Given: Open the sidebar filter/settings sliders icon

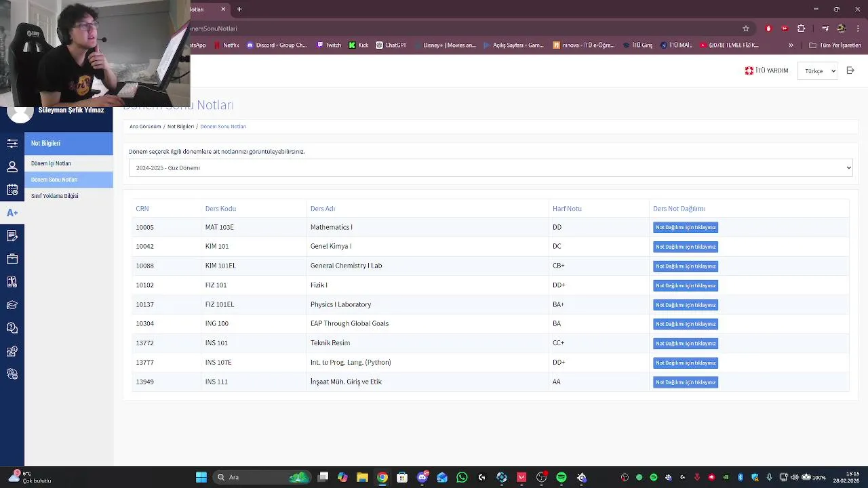Looking at the screenshot, I should pyautogui.click(x=12, y=143).
